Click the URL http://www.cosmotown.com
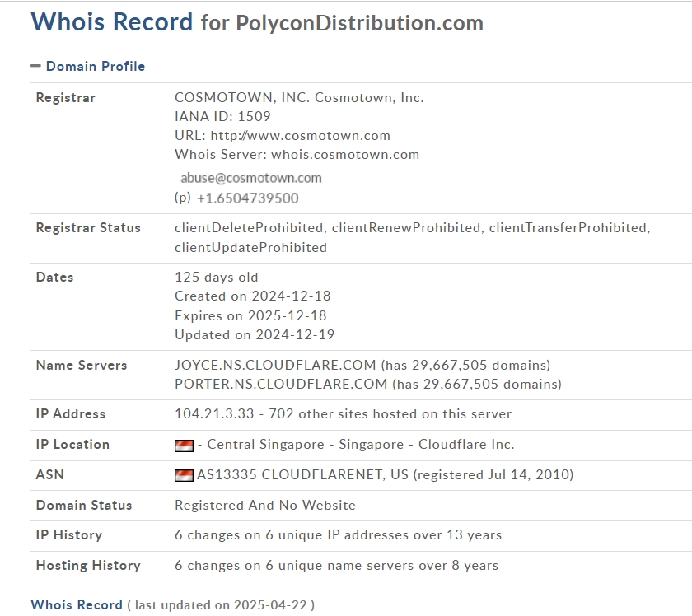Screen dimensions: 692x616 [x=301, y=135]
